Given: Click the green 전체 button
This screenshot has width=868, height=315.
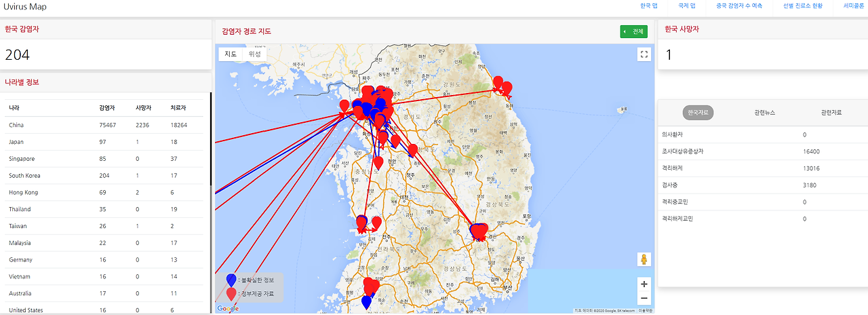Looking at the screenshot, I should click(x=634, y=31).
